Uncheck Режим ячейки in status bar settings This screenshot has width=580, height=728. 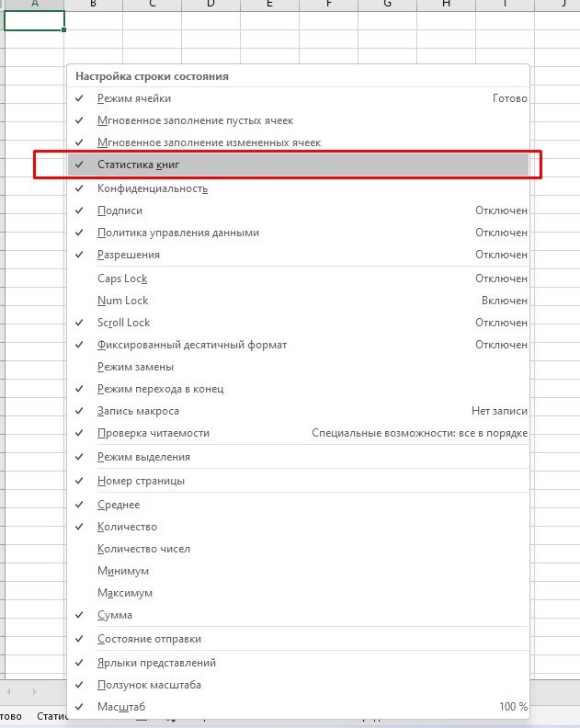coord(298,98)
